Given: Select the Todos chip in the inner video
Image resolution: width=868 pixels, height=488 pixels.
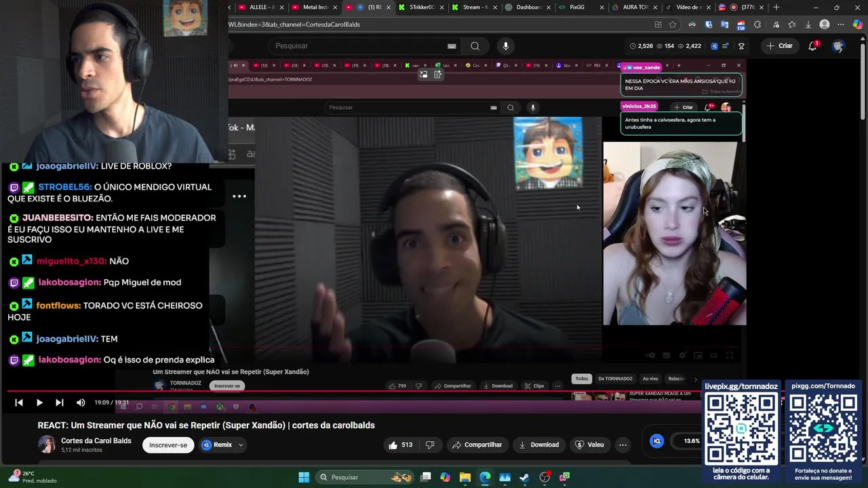Looking at the screenshot, I should point(582,379).
